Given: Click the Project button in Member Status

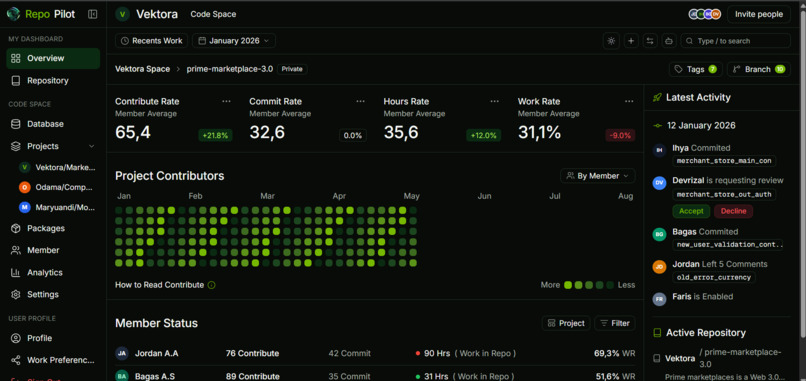Looking at the screenshot, I should click(x=566, y=323).
